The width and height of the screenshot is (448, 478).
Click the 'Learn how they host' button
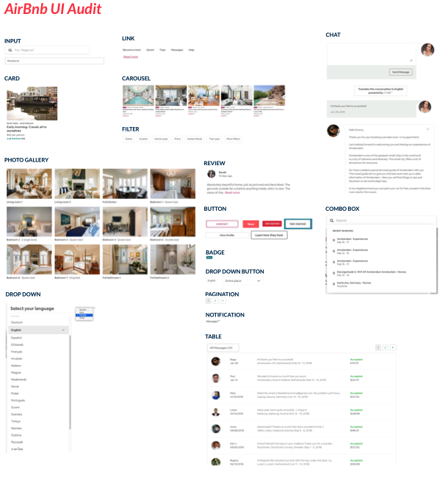[269, 235]
